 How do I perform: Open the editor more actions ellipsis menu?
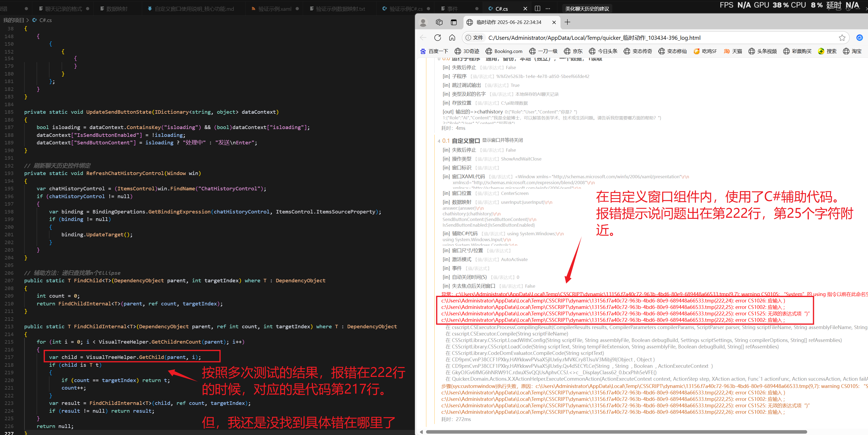[548, 8]
